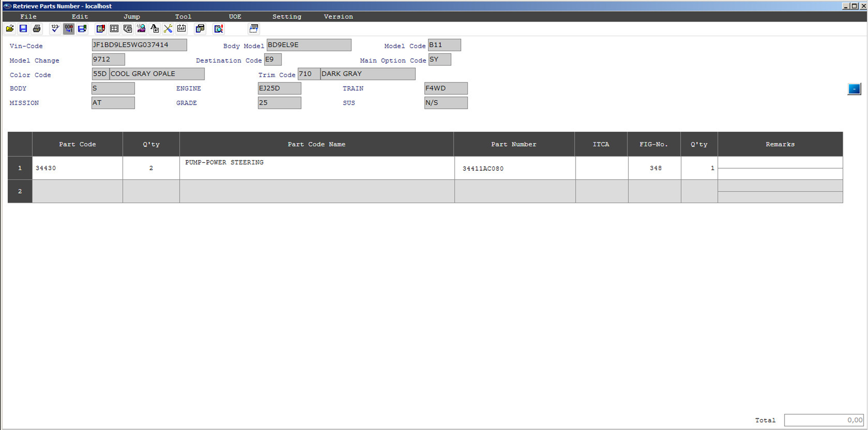
Task: Click the GRP toolbar icon
Action: click(182, 29)
